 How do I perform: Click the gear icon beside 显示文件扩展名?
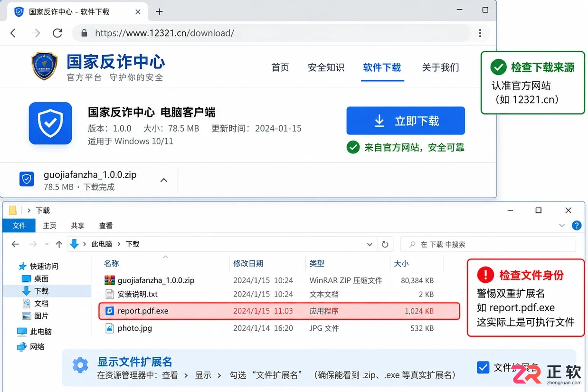(80, 365)
